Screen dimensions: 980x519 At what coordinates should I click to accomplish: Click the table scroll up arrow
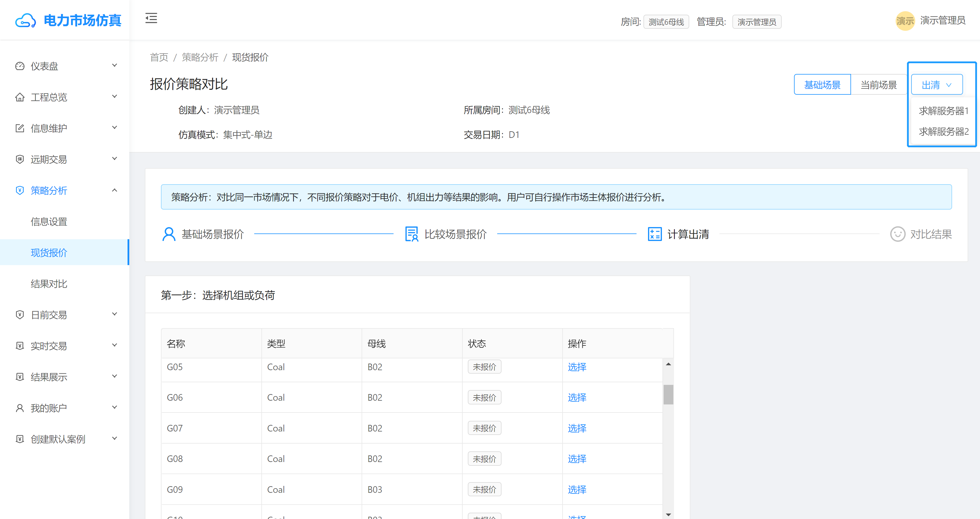668,364
